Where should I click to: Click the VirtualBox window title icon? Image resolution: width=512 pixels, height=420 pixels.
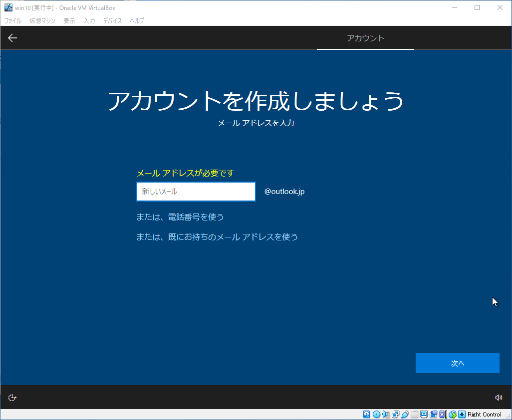click(8, 7)
